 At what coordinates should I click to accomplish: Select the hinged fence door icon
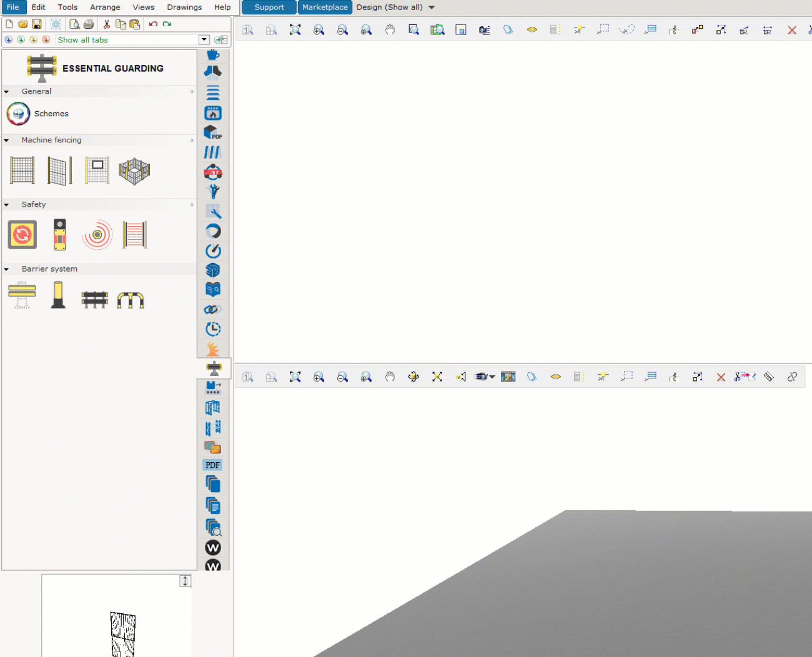[x=59, y=170]
